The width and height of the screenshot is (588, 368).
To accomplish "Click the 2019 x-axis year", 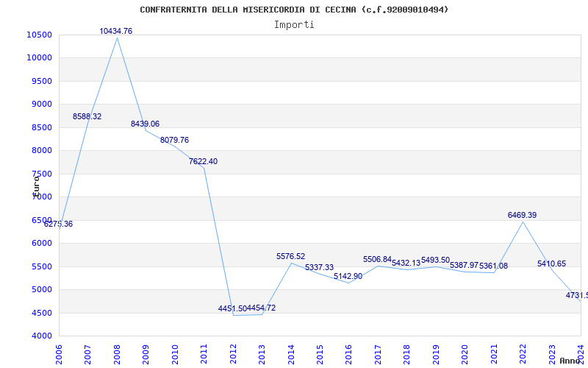I will click(436, 355).
